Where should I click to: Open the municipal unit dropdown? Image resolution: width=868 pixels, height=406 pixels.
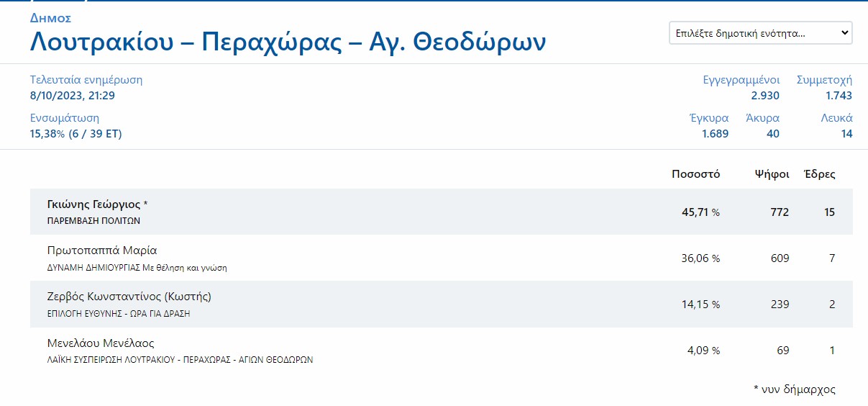click(x=760, y=33)
